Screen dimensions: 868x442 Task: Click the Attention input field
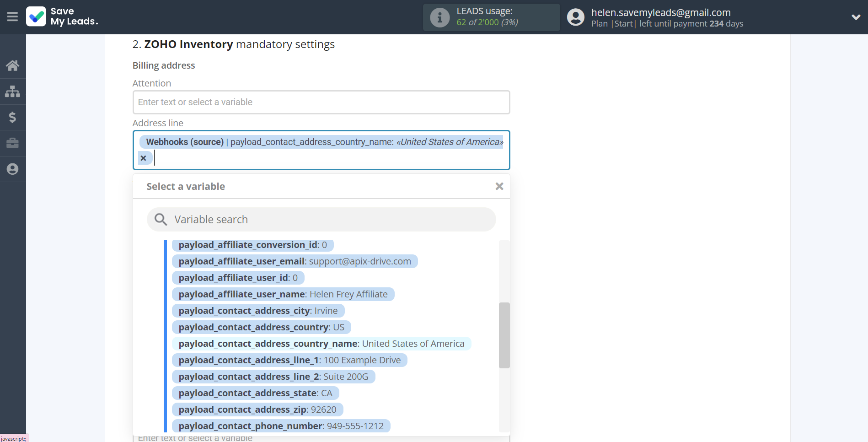[x=321, y=102]
